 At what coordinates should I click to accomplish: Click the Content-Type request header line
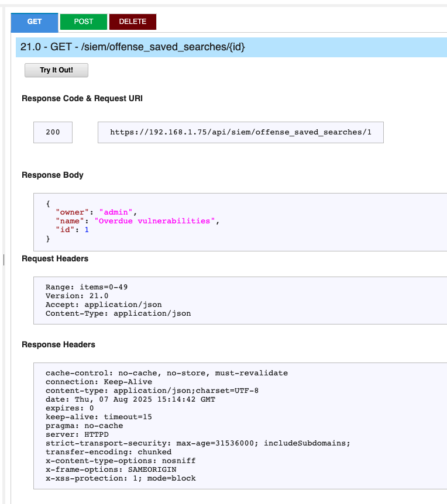118,313
